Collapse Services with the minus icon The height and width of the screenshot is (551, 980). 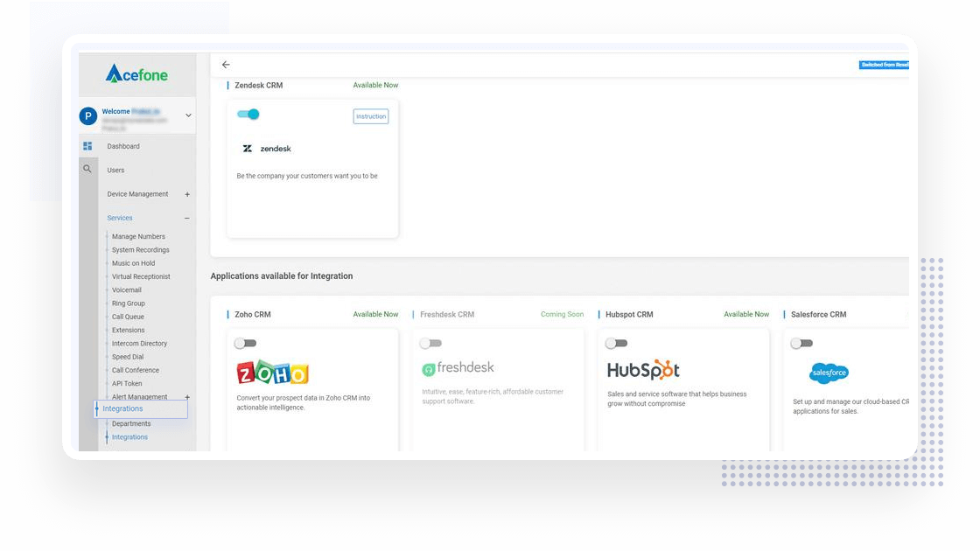pyautogui.click(x=187, y=218)
